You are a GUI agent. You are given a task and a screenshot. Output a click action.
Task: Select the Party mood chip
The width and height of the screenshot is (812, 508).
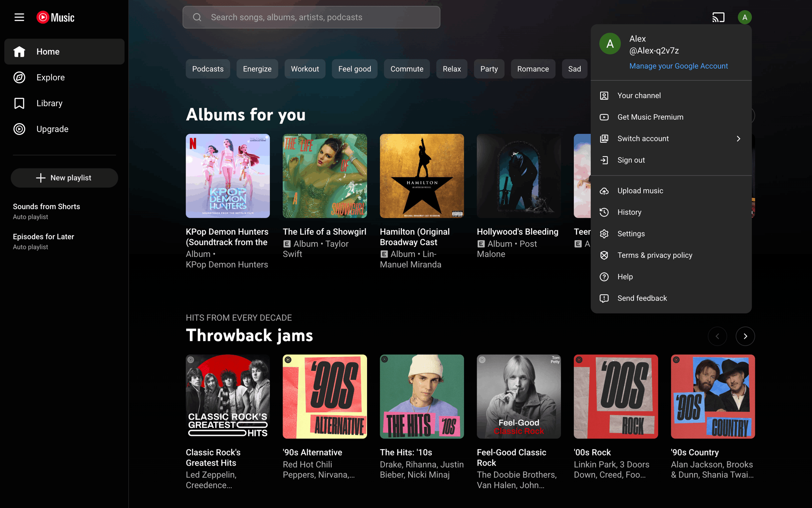pos(489,69)
